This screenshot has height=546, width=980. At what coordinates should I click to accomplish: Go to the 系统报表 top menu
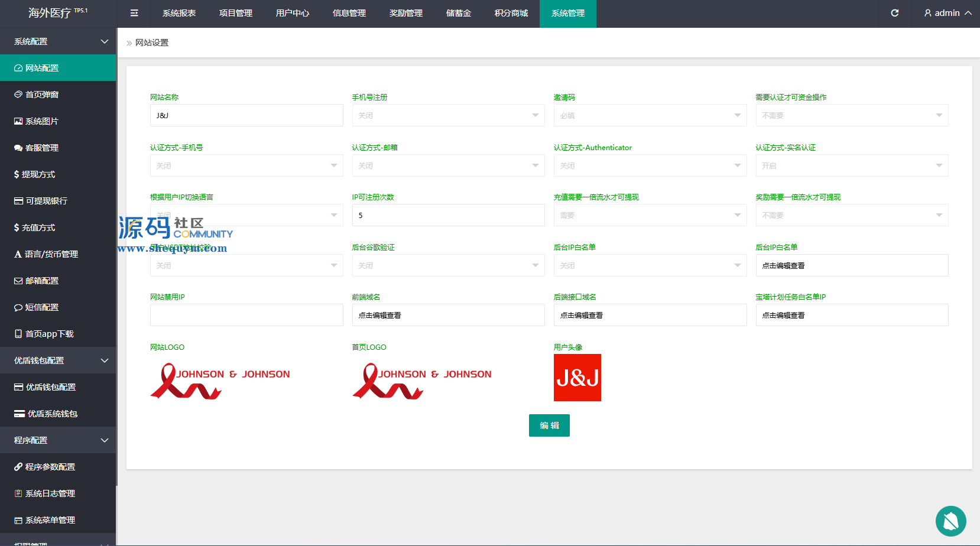click(x=179, y=13)
